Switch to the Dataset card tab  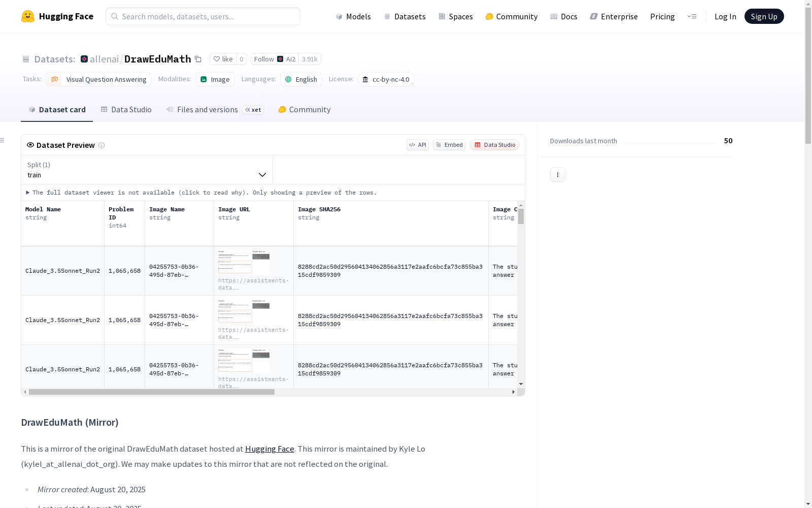point(57,110)
